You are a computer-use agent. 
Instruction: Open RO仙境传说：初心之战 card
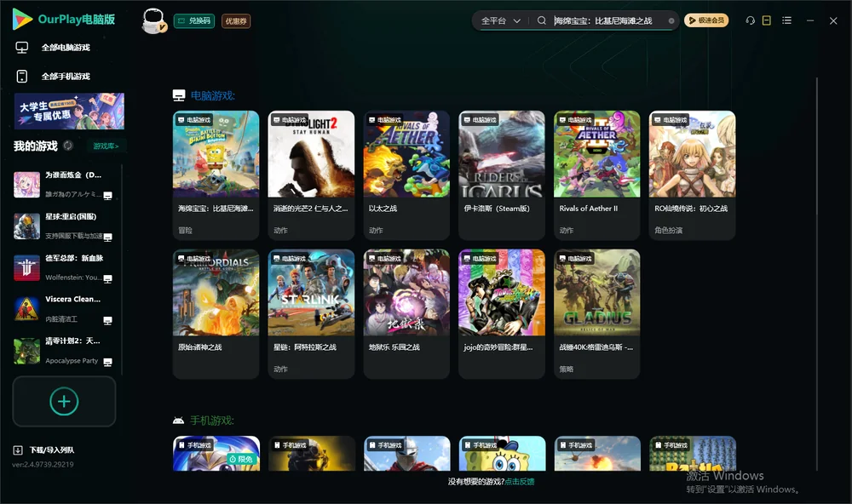point(692,175)
